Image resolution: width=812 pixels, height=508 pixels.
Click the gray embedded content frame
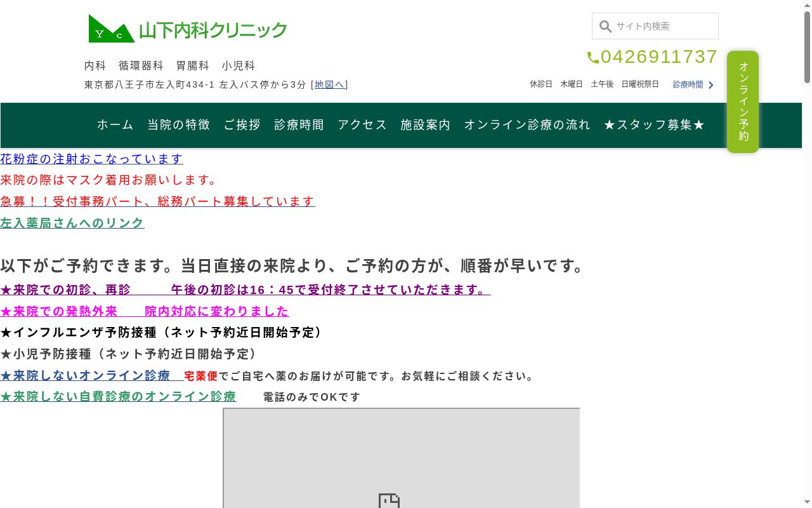402,458
